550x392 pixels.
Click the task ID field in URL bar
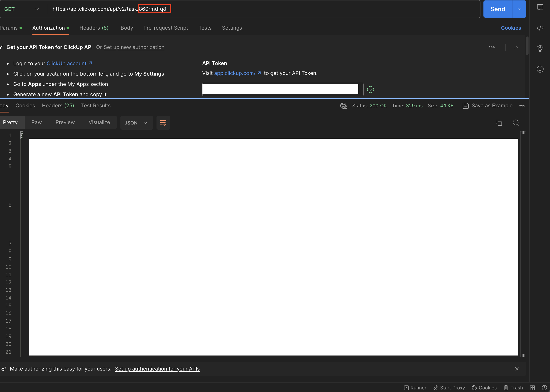[x=153, y=9]
